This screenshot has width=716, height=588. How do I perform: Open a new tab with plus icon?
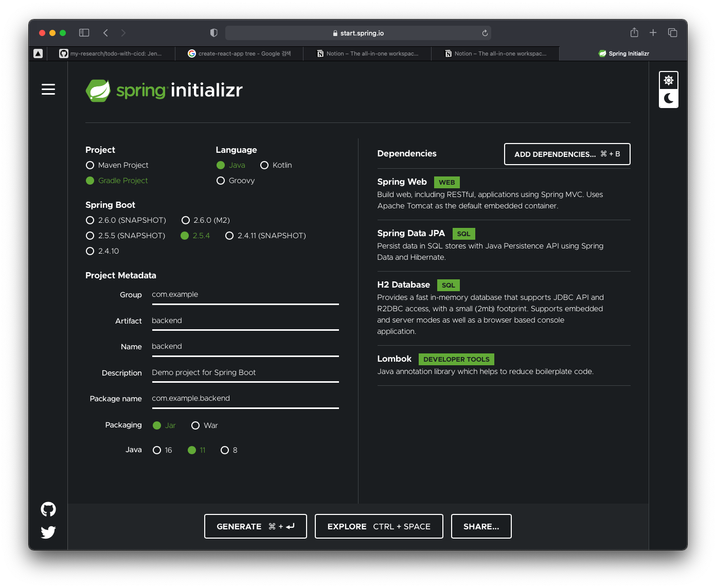tap(653, 33)
